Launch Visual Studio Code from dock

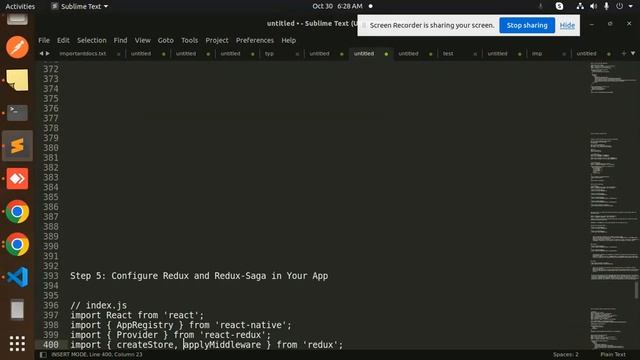(17, 277)
